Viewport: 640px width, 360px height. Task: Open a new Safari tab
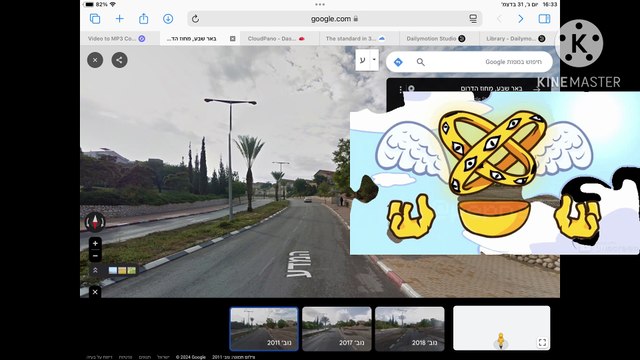[x=119, y=19]
